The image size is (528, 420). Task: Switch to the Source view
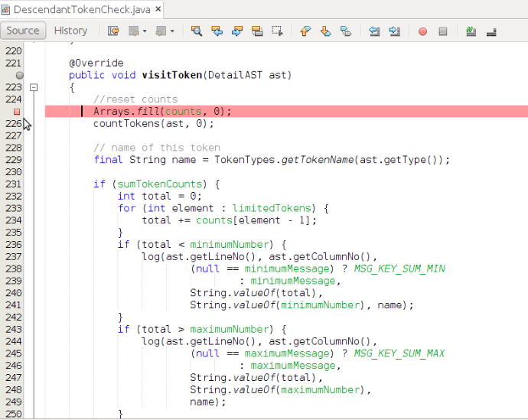23,31
